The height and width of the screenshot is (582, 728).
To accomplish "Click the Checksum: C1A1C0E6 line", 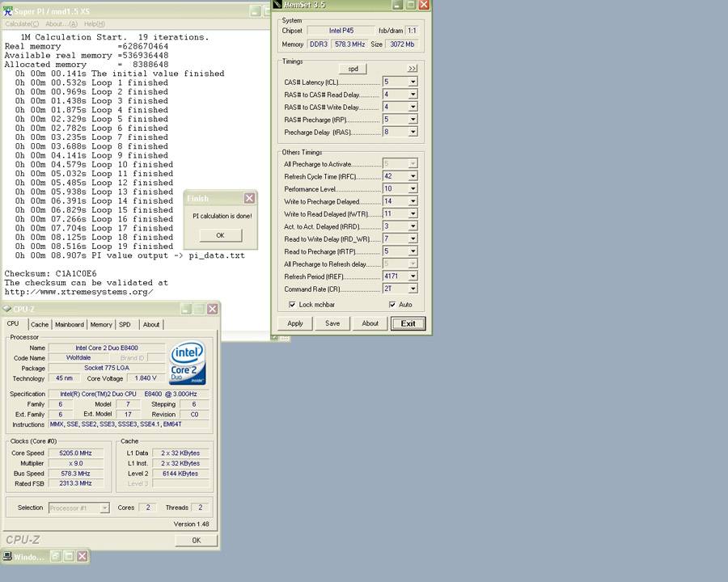I will [51, 273].
